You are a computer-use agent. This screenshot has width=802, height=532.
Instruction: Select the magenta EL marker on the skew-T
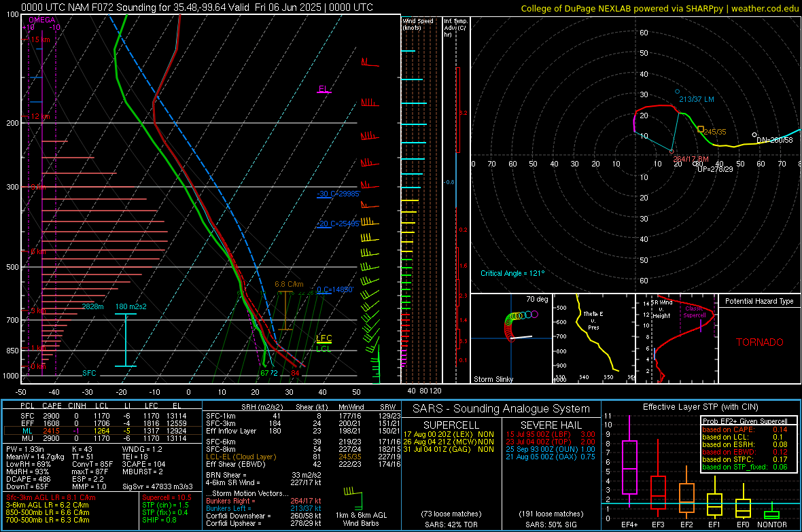pos(324,89)
